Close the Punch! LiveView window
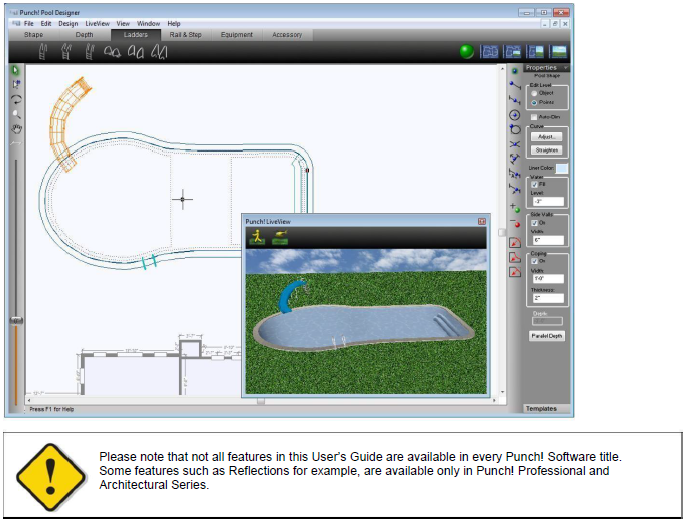The image size is (684, 520). click(482, 222)
